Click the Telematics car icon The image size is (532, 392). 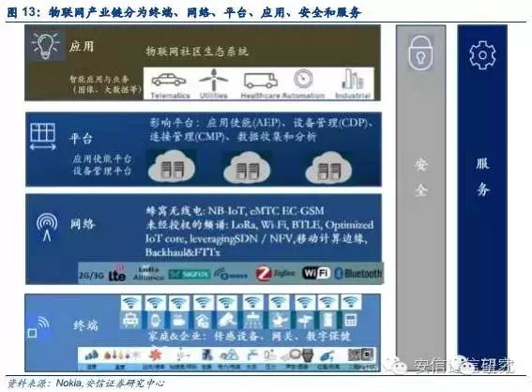pos(169,80)
